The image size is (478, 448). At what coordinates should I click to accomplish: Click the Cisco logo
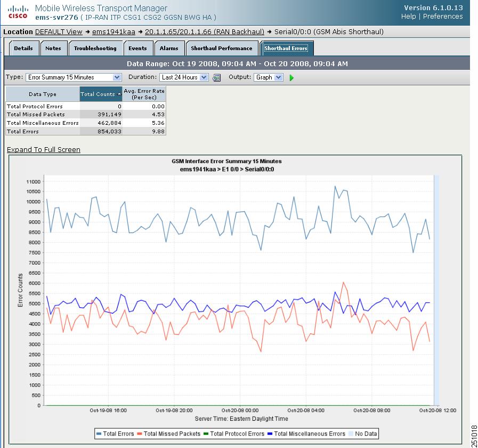tap(18, 12)
